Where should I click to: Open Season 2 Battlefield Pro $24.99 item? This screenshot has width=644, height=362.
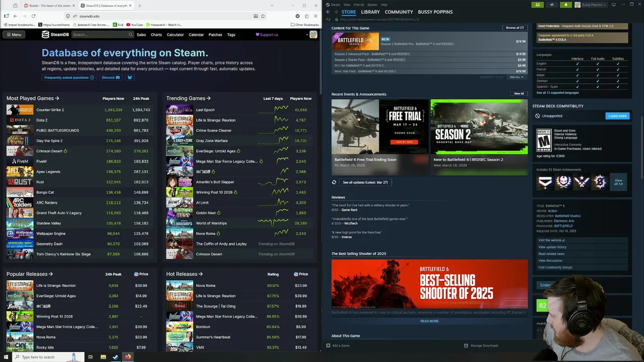click(x=429, y=41)
